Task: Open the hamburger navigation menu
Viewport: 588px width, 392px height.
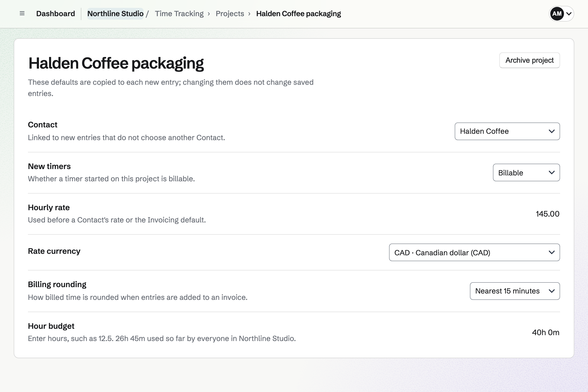Action: click(x=22, y=13)
